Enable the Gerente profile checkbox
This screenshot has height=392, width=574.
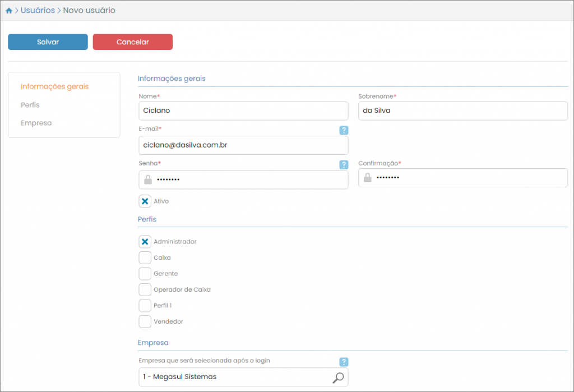pyautogui.click(x=145, y=274)
